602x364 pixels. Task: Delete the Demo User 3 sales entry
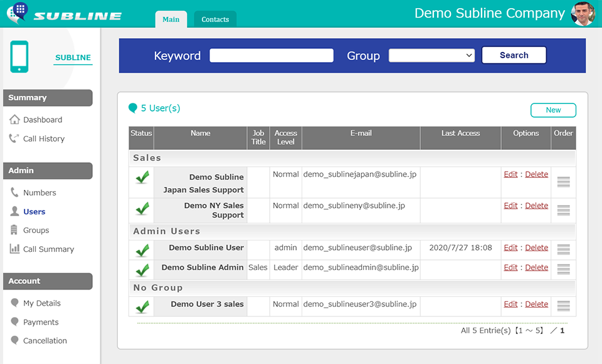[x=536, y=304]
